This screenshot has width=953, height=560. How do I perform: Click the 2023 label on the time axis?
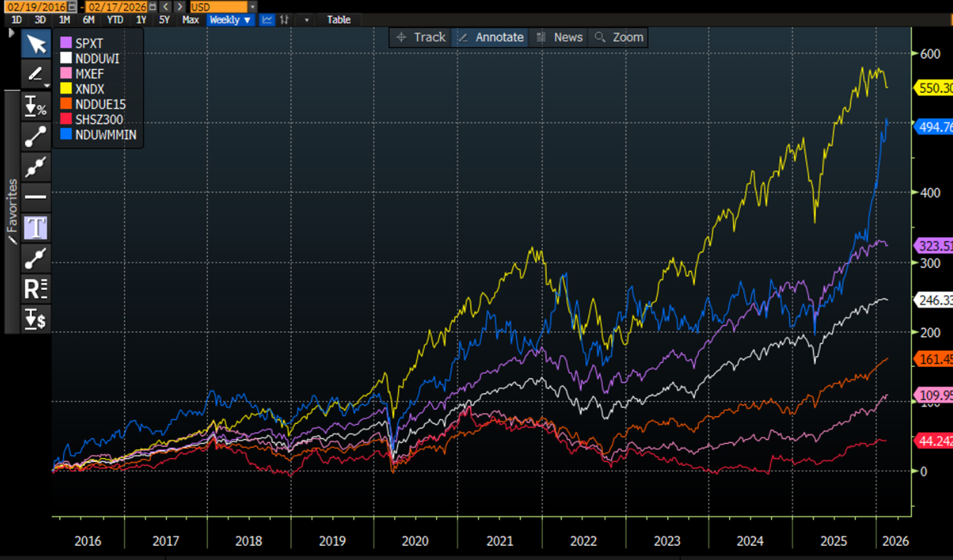[667, 541]
